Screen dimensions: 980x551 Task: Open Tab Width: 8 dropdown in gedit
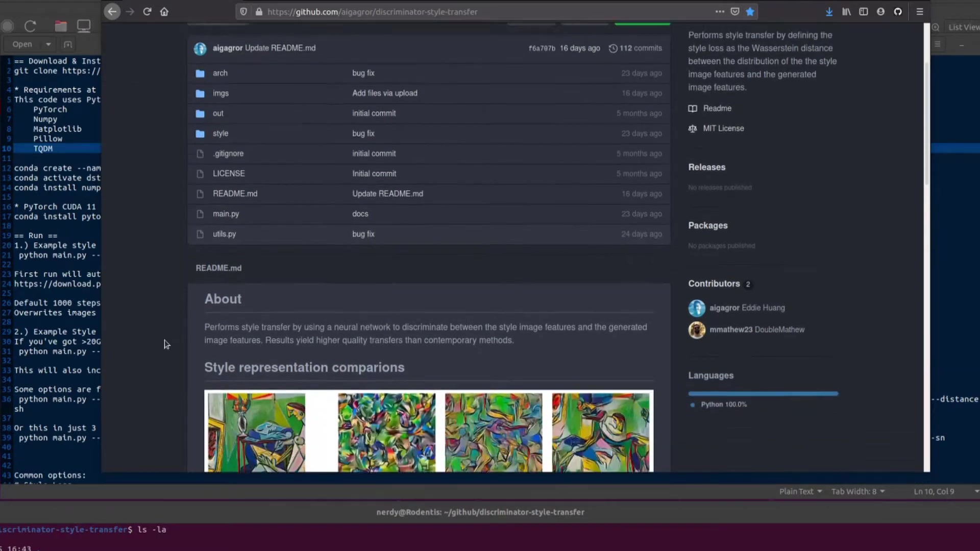click(x=857, y=491)
